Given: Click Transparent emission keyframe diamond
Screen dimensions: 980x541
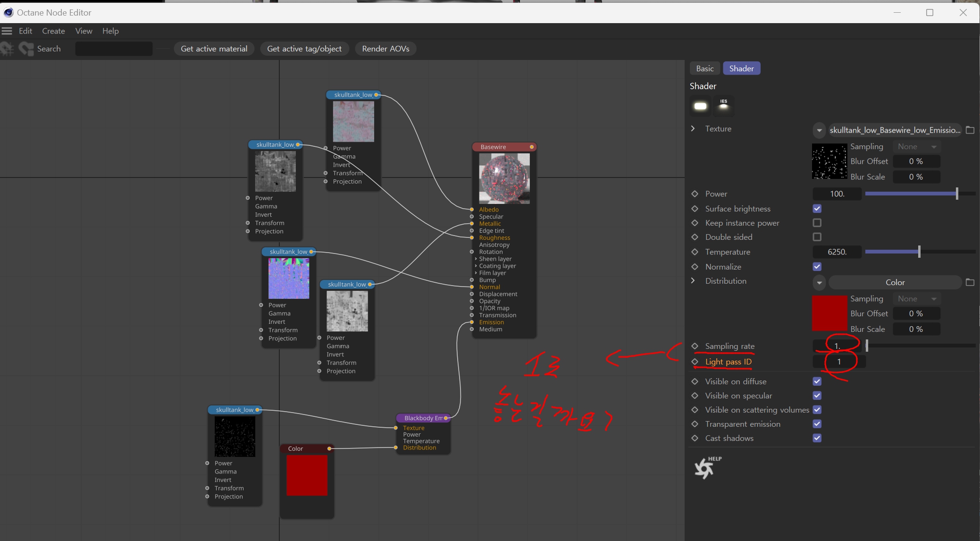Looking at the screenshot, I should point(695,424).
